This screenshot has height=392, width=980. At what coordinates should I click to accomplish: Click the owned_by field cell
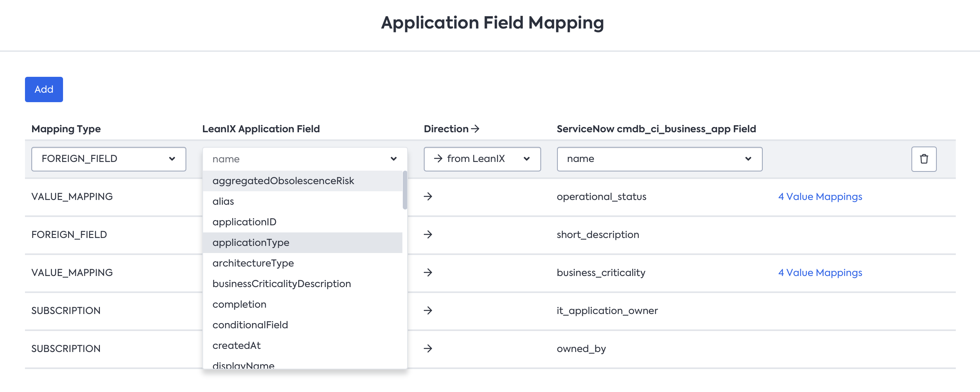pyautogui.click(x=581, y=349)
